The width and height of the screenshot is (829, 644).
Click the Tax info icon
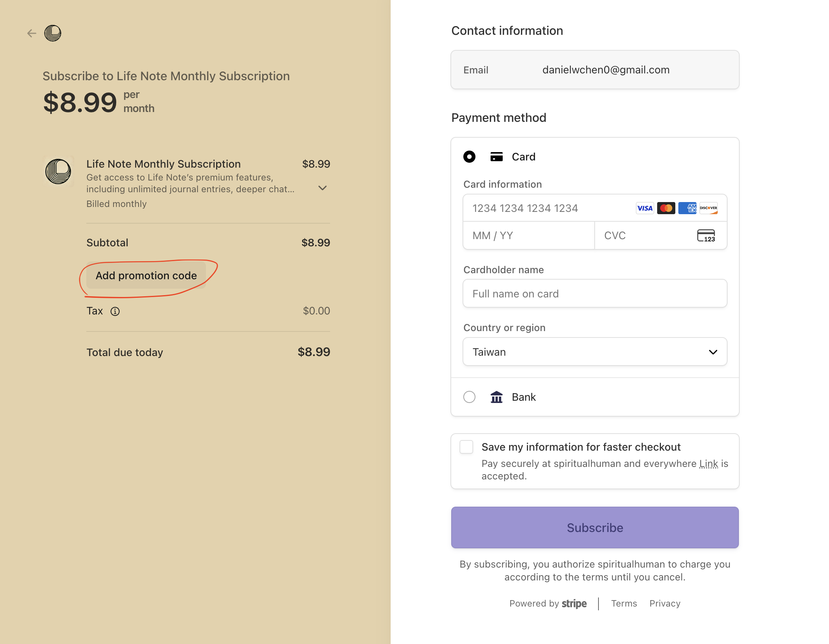click(115, 311)
